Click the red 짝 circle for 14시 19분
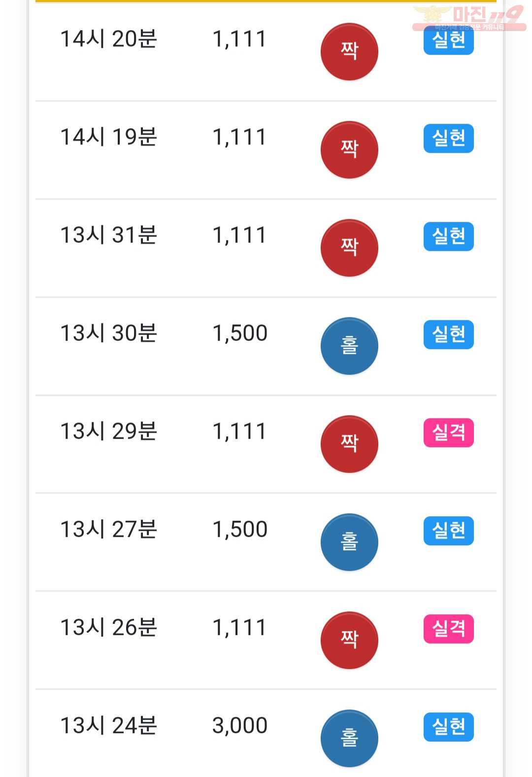 click(349, 149)
